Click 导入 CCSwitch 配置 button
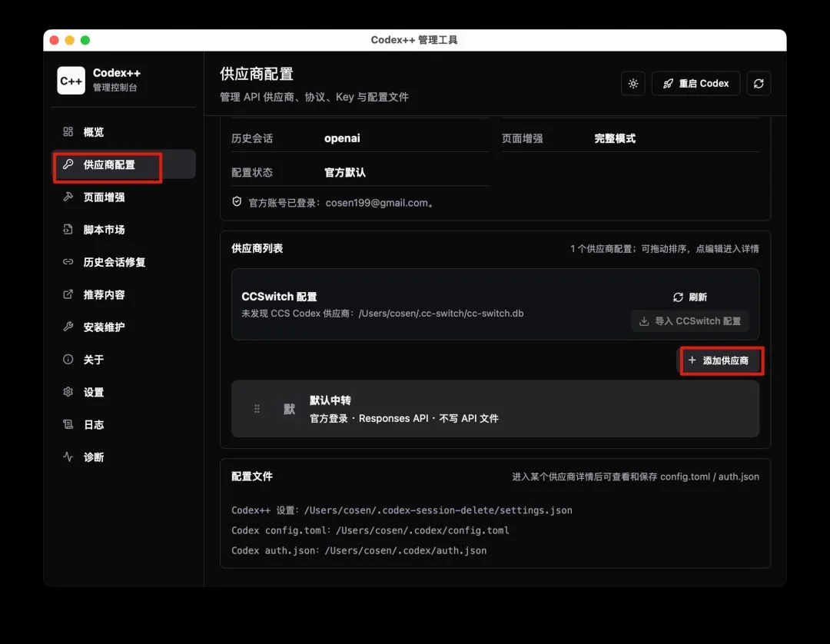 (689, 321)
